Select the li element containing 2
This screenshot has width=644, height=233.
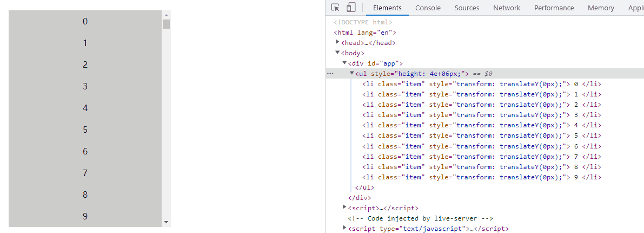coord(482,105)
